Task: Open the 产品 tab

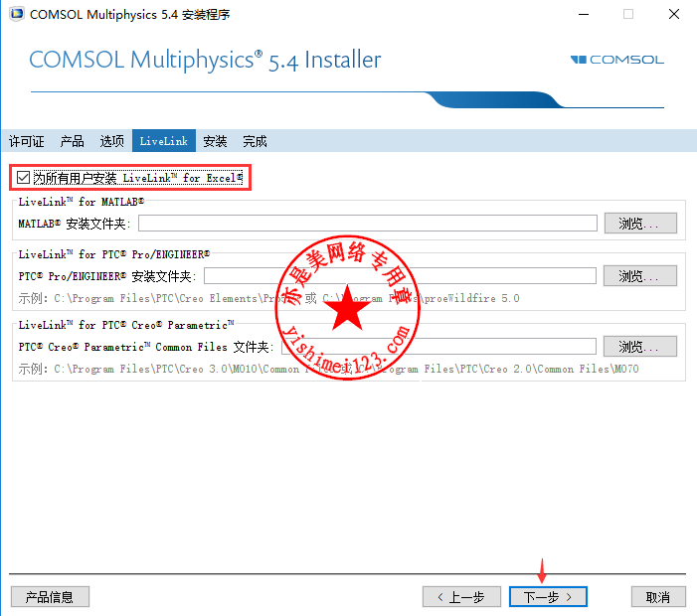Action: (x=72, y=141)
